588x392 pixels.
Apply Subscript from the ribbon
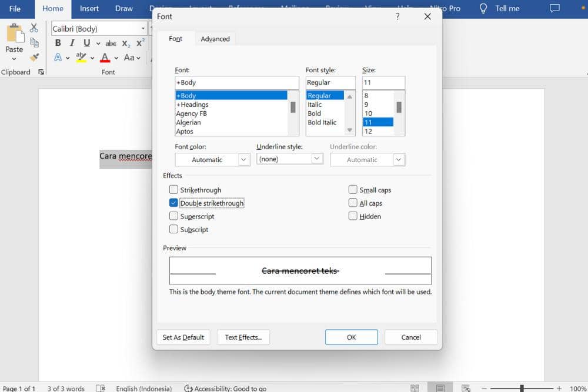coord(126,43)
